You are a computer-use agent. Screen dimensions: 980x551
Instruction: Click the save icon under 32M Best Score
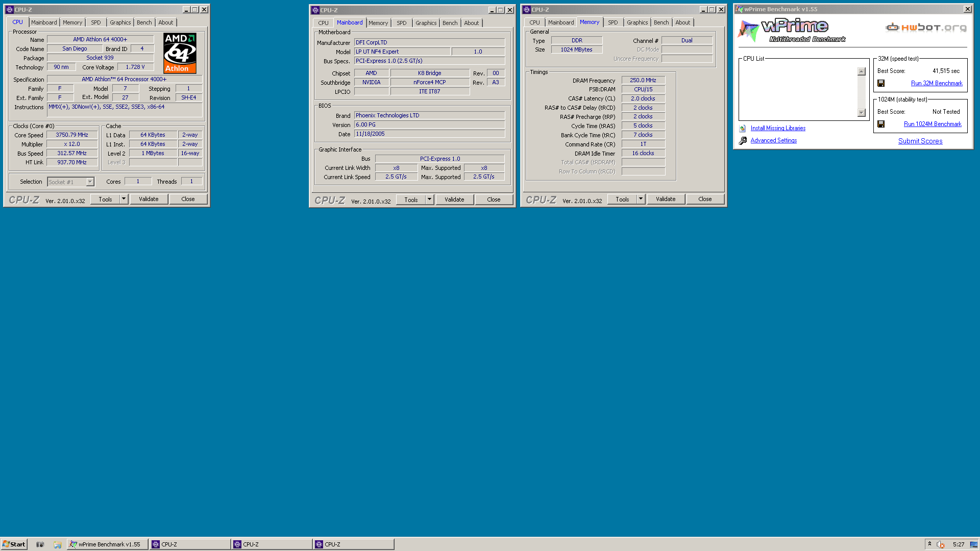[x=881, y=83]
